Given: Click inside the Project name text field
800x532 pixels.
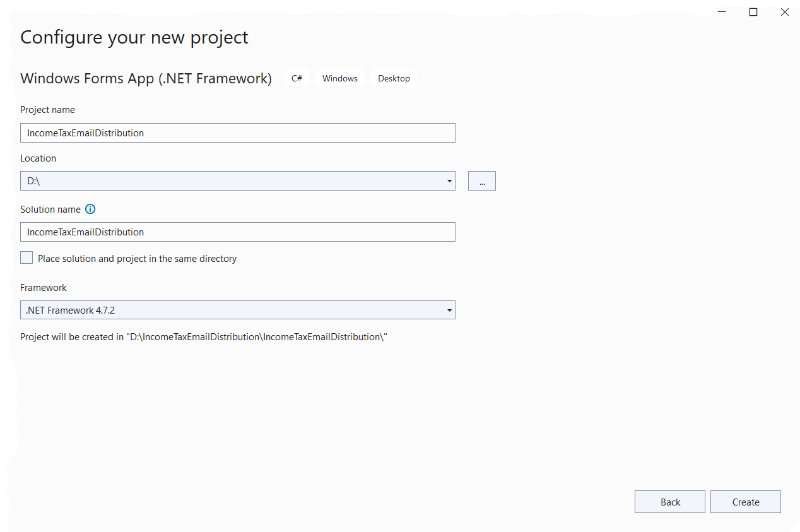Looking at the screenshot, I should [237, 133].
